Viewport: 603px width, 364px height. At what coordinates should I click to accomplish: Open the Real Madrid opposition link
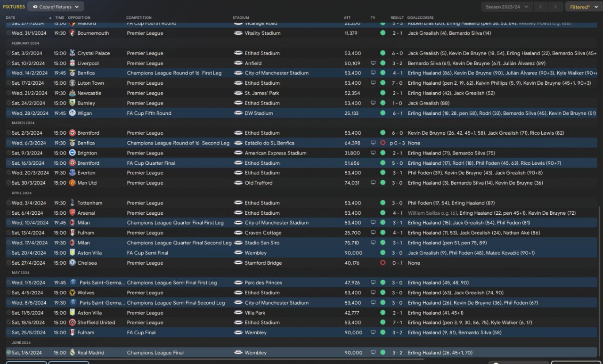pos(91,353)
